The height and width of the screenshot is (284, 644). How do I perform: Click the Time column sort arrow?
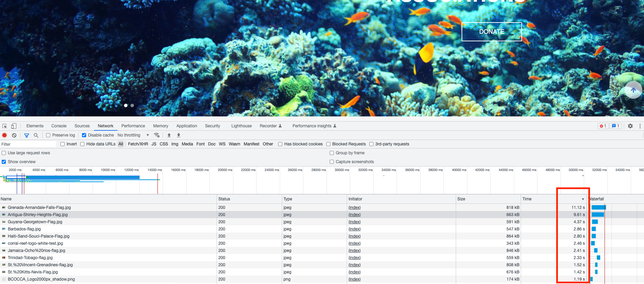pos(583,199)
